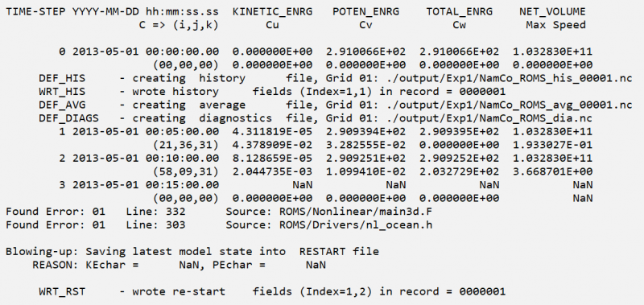
Task: Click the timestamp 2013-05-01 00:15:00.00
Action: click(146, 185)
